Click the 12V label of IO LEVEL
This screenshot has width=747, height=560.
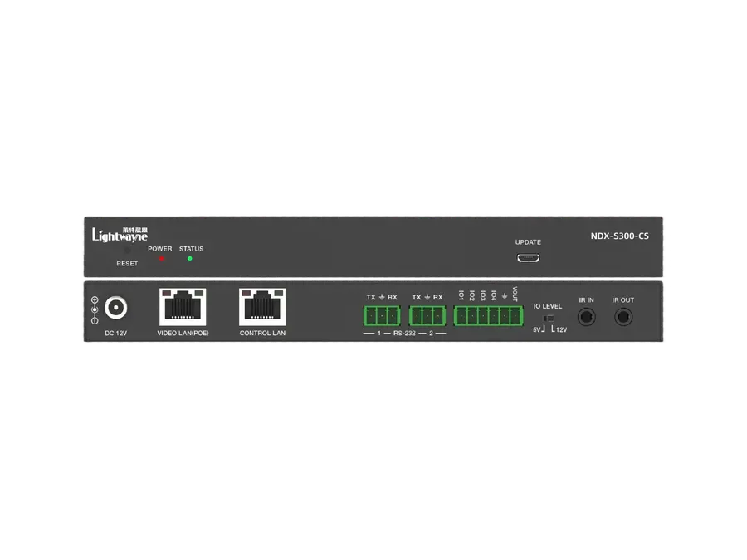(x=561, y=329)
